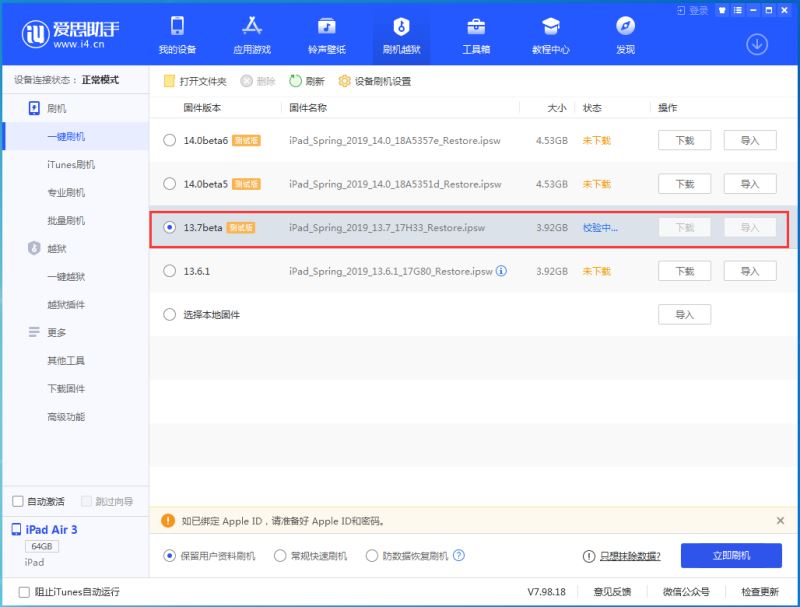
Task: Click the 刷新 refresh toolbar button
Action: (307, 81)
